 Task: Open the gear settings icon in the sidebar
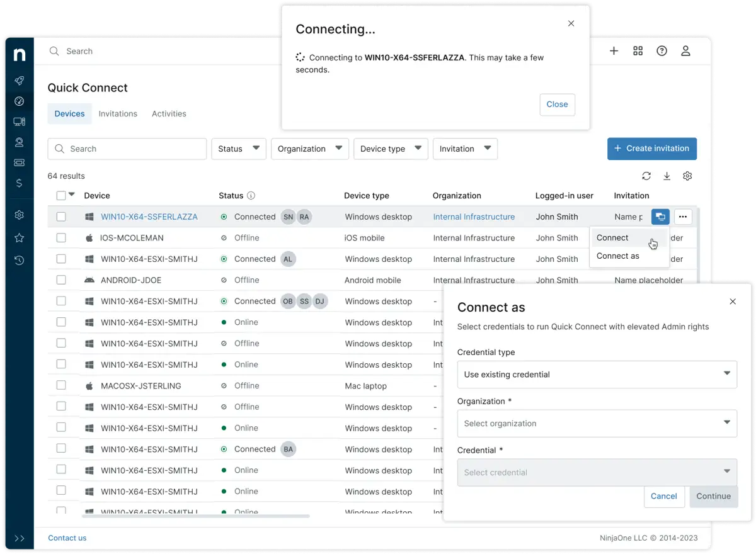pyautogui.click(x=20, y=215)
